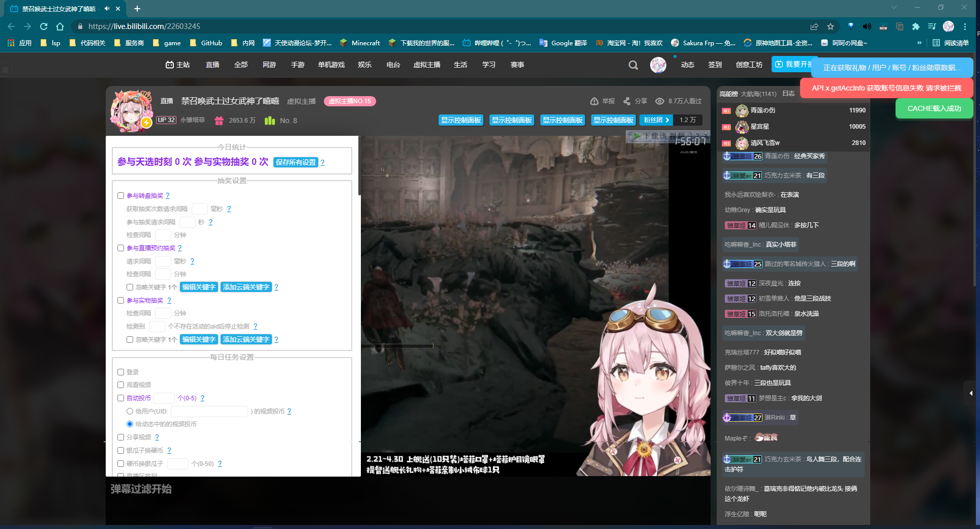This screenshot has width=980, height=529.
Task: Enable 硬币换银瓜子 checkbox
Action: pos(121,464)
